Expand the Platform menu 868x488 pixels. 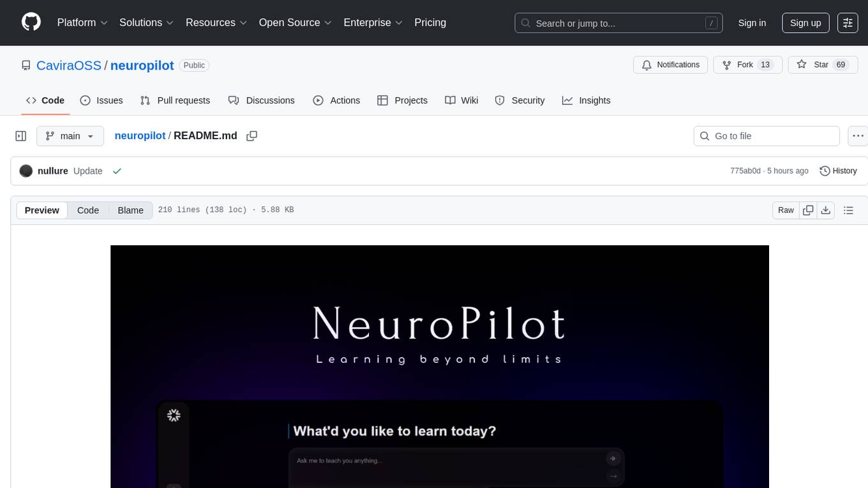point(82,22)
